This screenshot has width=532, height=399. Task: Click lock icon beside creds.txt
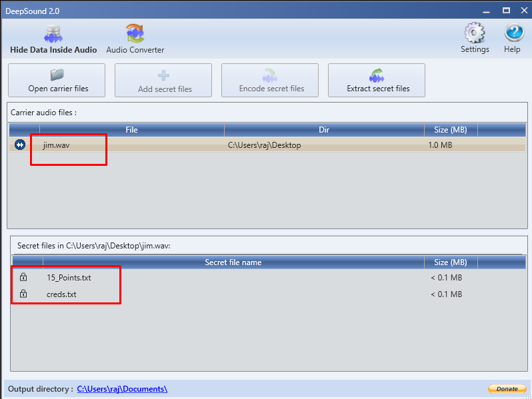tap(23, 293)
